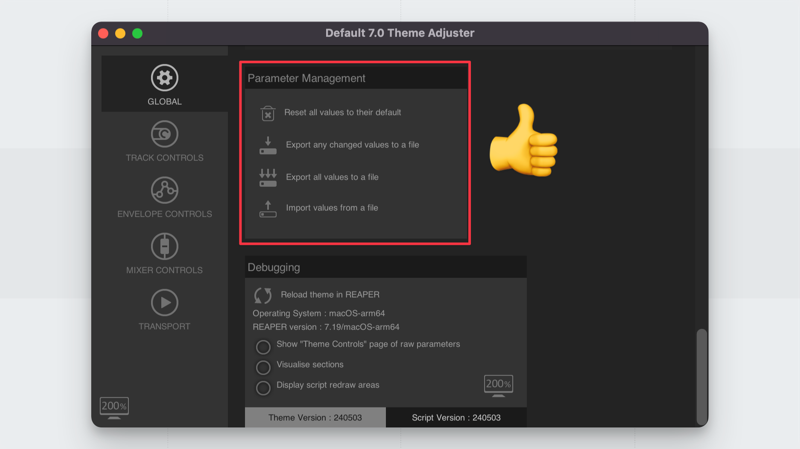
Task: Click the reload theme circular arrows icon
Action: 263,295
